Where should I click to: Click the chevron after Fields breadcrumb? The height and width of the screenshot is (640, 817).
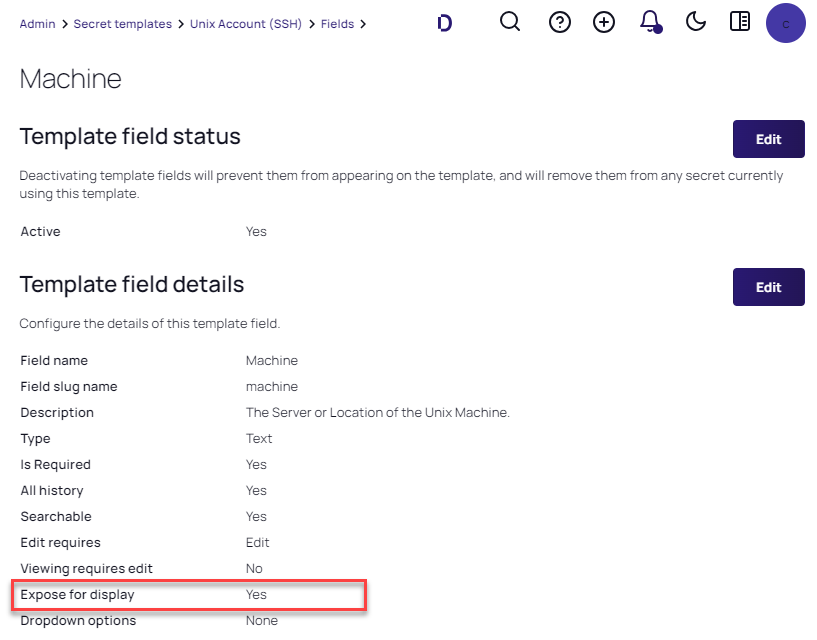click(363, 24)
